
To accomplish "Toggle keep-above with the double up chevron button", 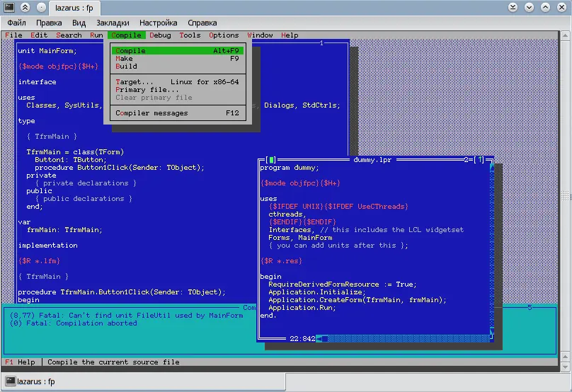I will [25, 7].
